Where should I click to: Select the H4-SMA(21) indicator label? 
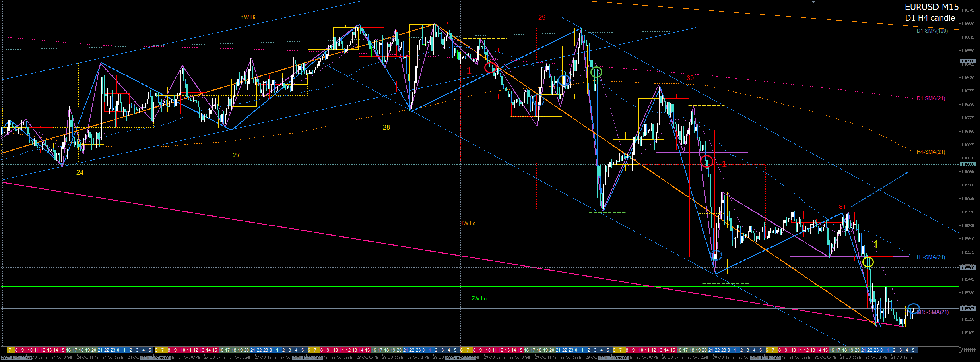pyautogui.click(x=931, y=152)
